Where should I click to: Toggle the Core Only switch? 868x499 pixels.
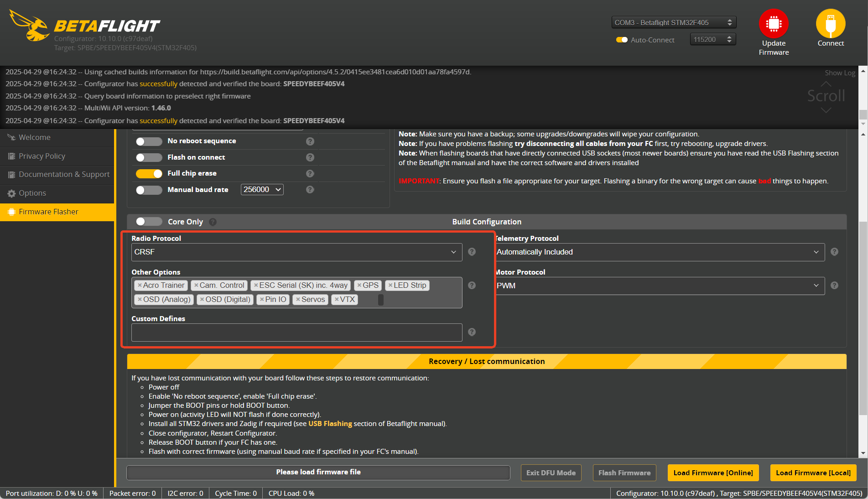click(149, 221)
